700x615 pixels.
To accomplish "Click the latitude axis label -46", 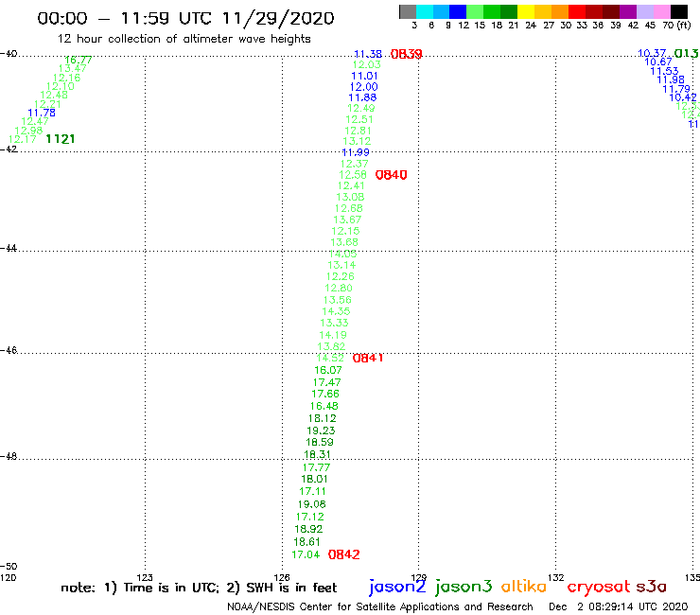I will [x=9, y=350].
